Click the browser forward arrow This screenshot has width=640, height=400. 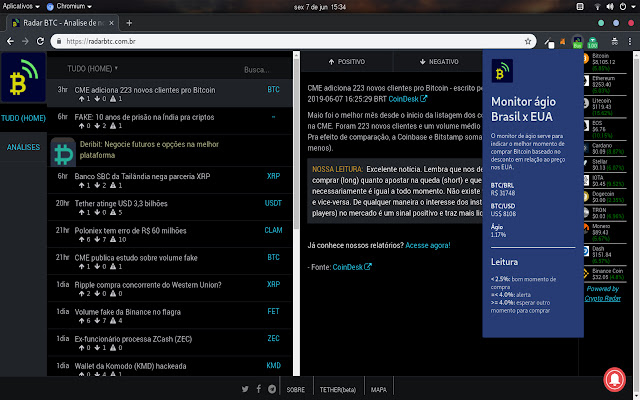[25, 41]
